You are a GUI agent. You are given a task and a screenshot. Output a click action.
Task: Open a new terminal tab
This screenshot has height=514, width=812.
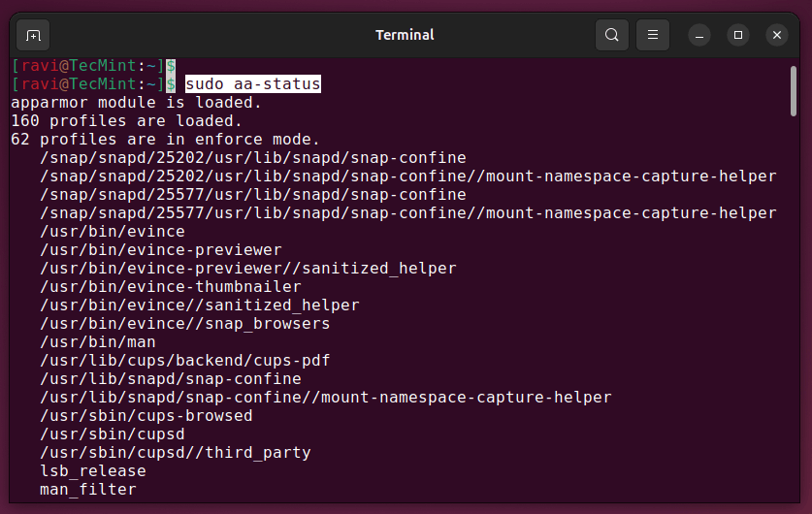point(34,36)
